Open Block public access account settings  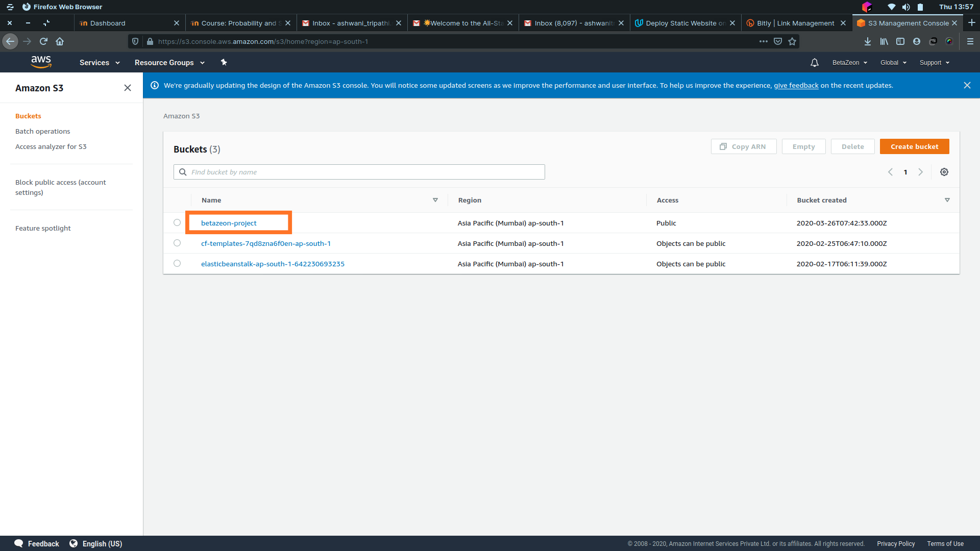(61, 187)
